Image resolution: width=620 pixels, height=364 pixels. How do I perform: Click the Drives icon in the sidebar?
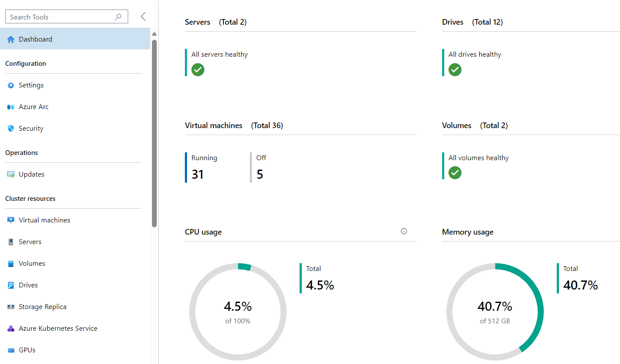pos(11,285)
